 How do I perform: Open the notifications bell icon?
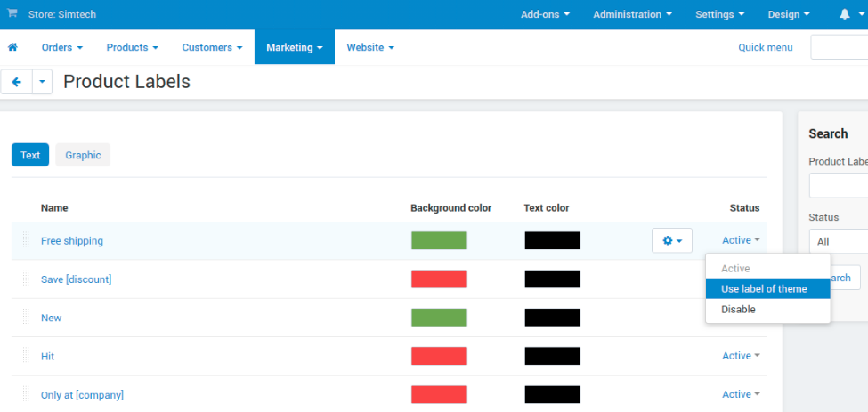click(x=844, y=14)
